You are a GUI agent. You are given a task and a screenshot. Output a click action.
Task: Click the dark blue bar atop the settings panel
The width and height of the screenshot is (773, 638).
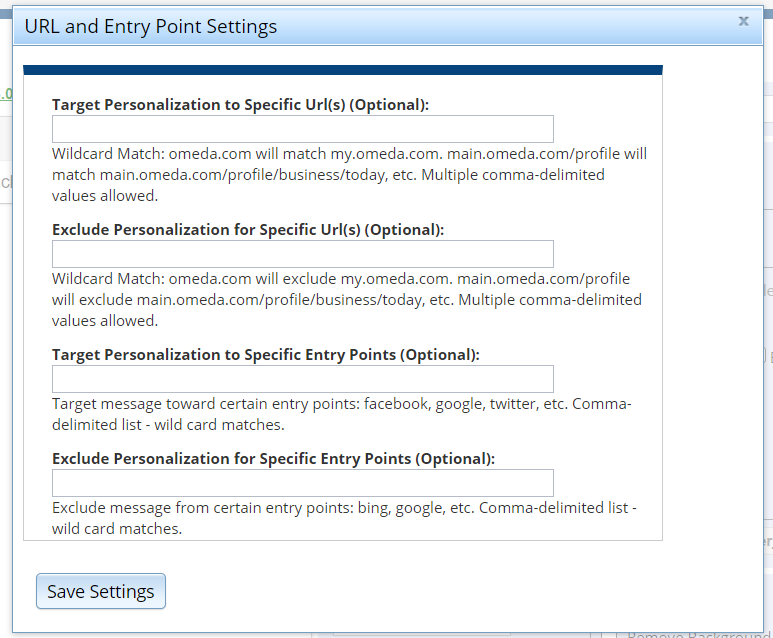[x=342, y=70]
